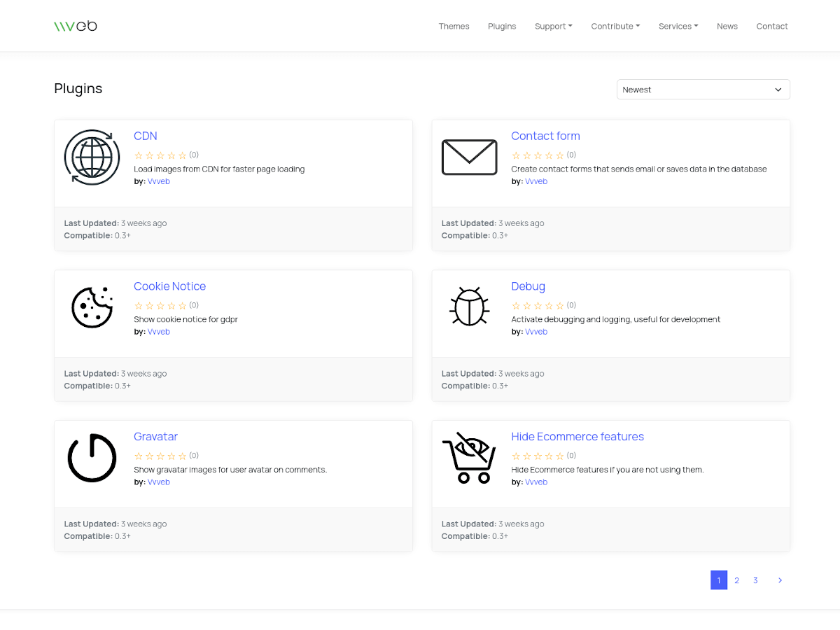Click the star rating under Gravatar
Screen dimensions: 840x630
click(x=160, y=456)
